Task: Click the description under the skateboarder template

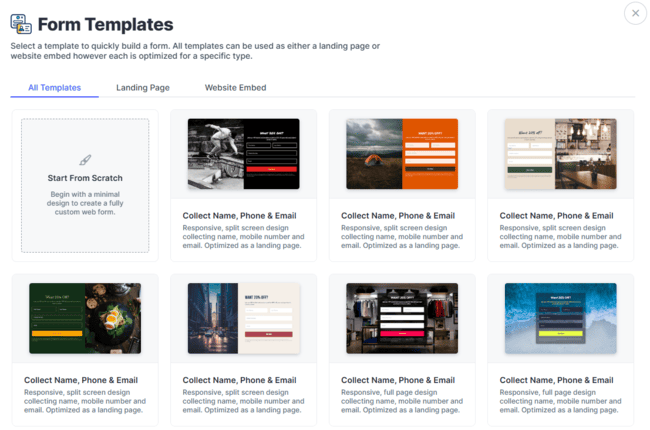Action: click(243, 237)
